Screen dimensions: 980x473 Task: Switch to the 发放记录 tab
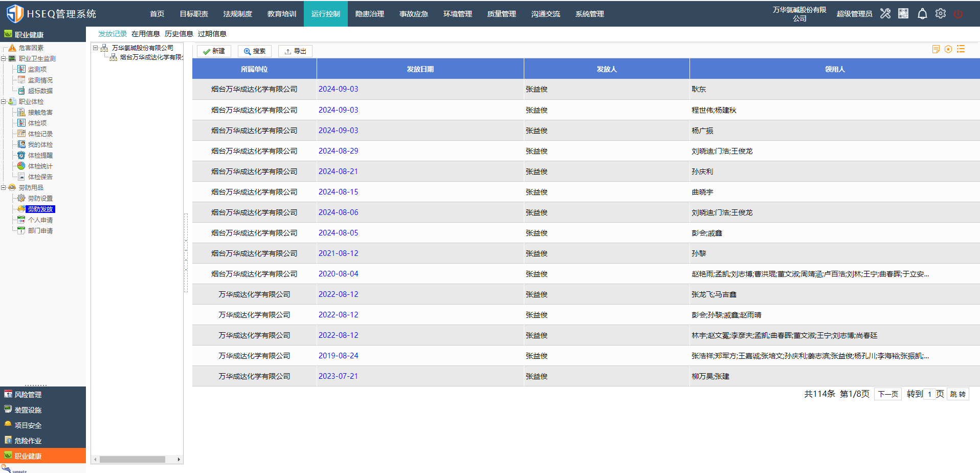[x=113, y=34]
